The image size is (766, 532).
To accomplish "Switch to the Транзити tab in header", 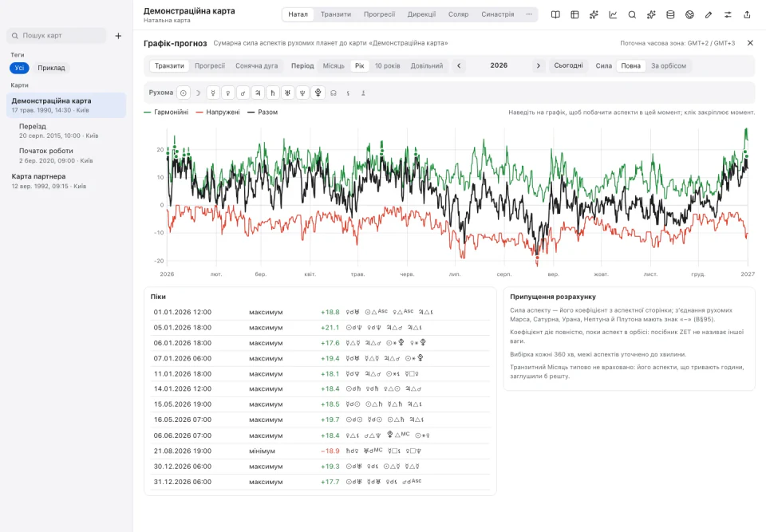I will point(336,14).
